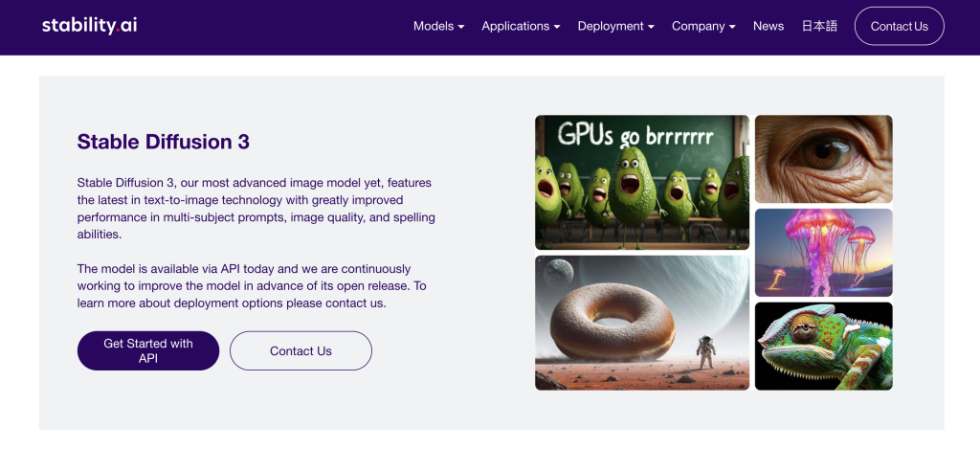Expand the Deployment dropdown menu
Image resolution: width=980 pixels, height=449 pixels.
point(615,26)
